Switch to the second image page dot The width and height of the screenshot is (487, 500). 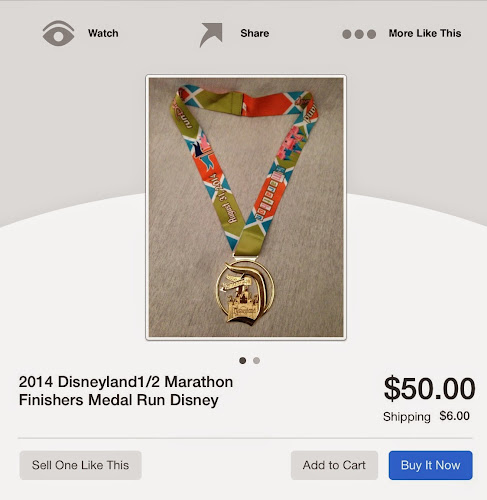[256, 360]
